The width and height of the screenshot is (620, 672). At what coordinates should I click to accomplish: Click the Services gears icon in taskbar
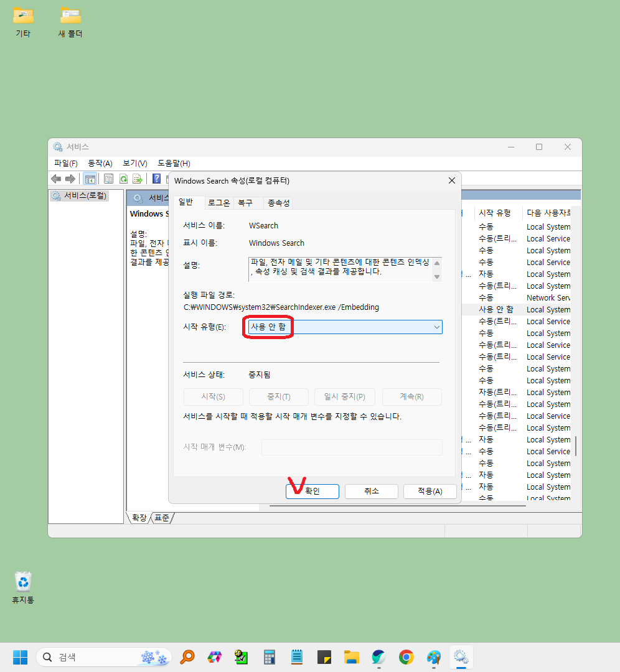pos(461,657)
